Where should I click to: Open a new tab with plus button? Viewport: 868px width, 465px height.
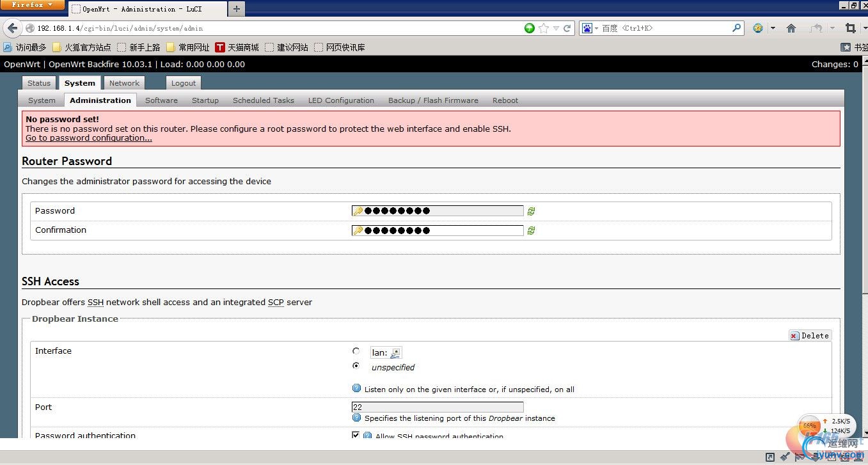coord(237,9)
